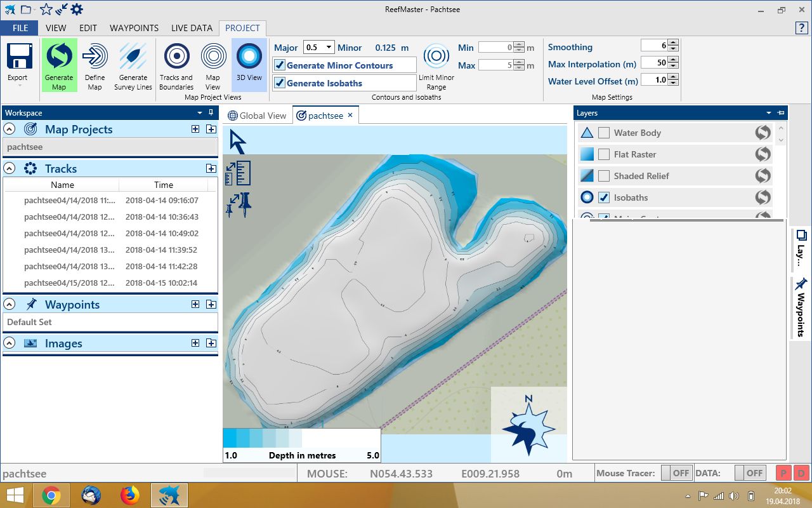Screen dimensions: 812x508
Task: Select Tracks and Boundaries view
Action: (176, 57)
